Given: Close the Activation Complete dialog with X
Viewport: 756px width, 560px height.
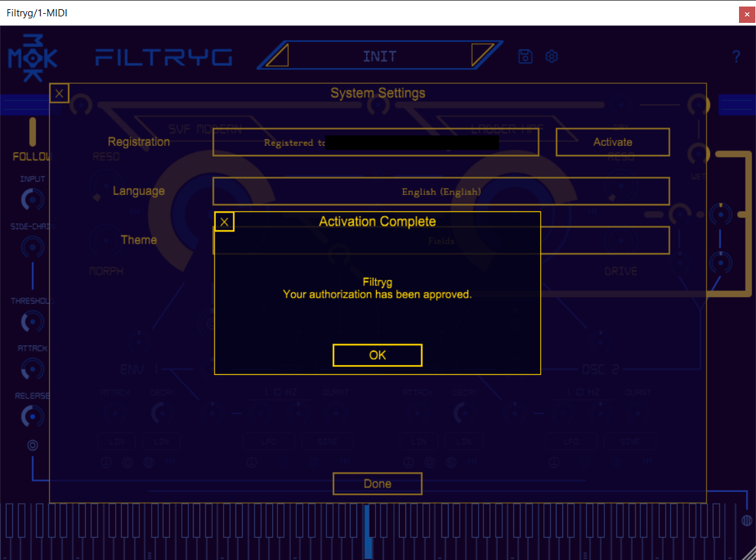Looking at the screenshot, I should 224,222.
